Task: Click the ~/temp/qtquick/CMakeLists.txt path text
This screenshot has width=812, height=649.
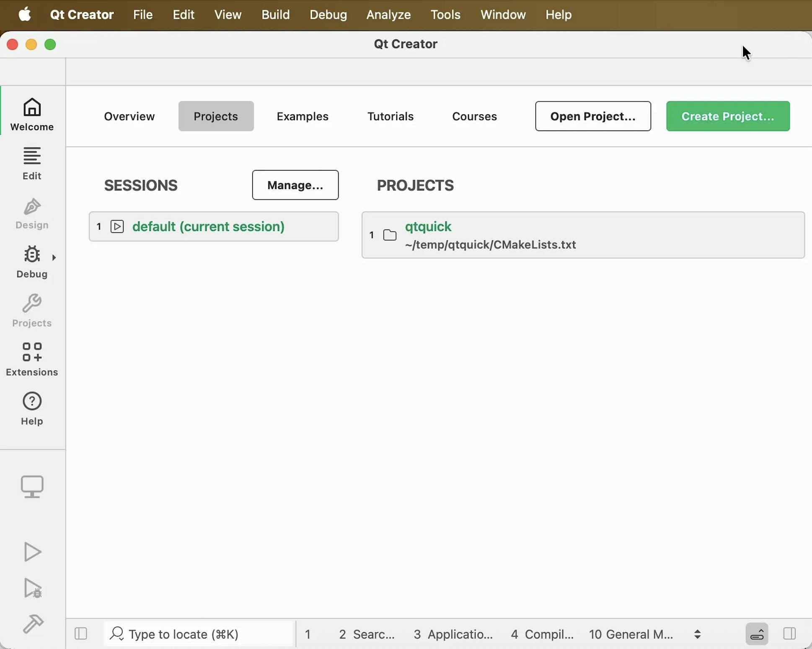Action: coord(491,245)
